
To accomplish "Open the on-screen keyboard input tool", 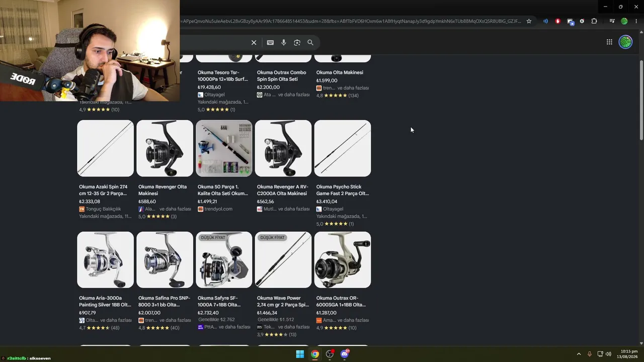I will (x=270, y=43).
